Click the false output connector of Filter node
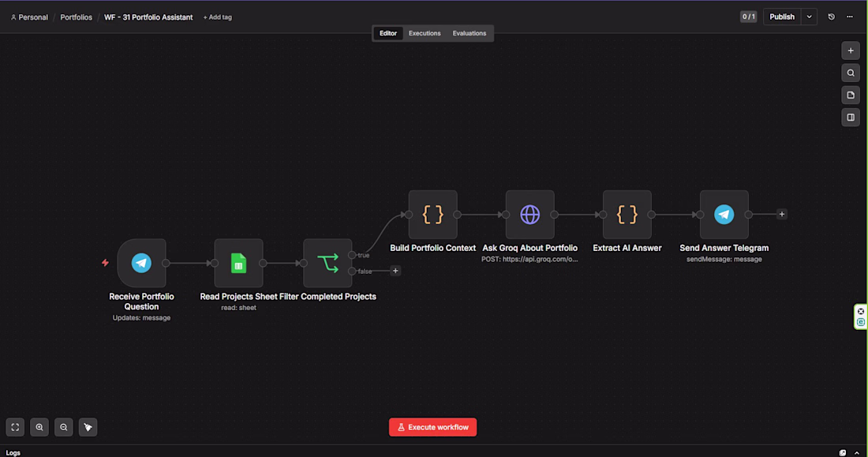 tap(352, 271)
